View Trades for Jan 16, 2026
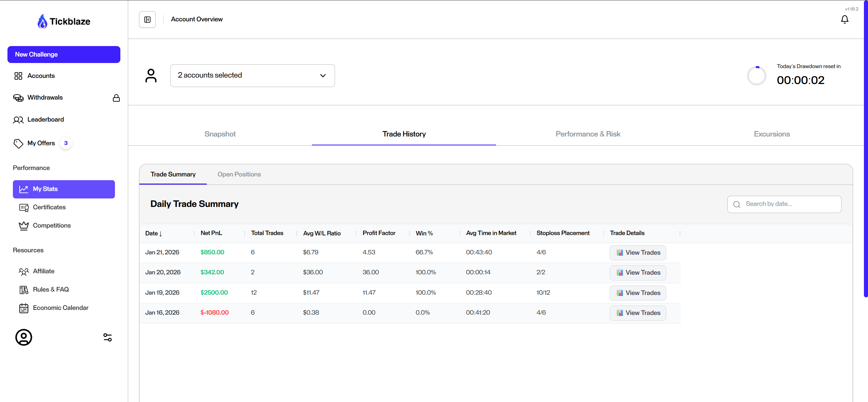Screen dimensions: 868x402 tap(637, 313)
